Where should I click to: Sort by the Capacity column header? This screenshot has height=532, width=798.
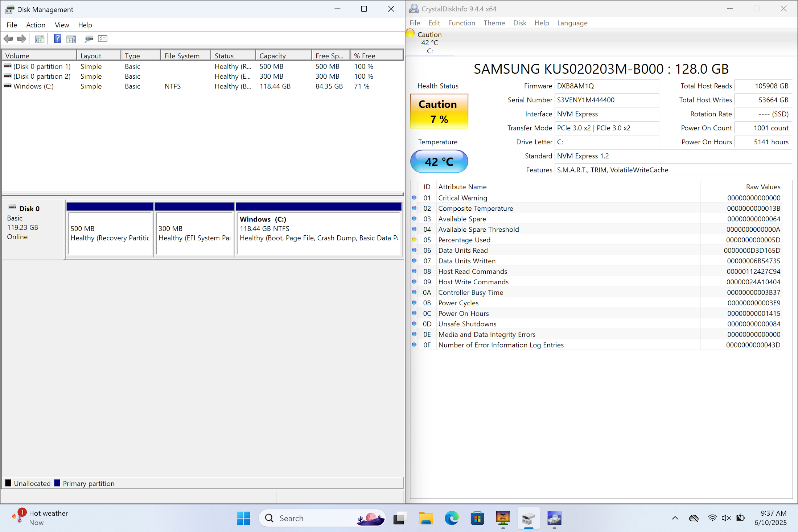pos(284,55)
